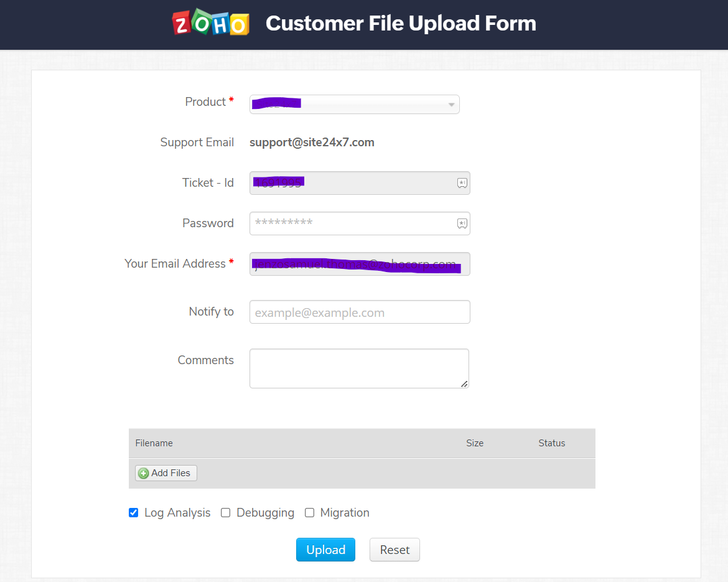Click the Migration label text
The image size is (728, 582).
point(345,513)
